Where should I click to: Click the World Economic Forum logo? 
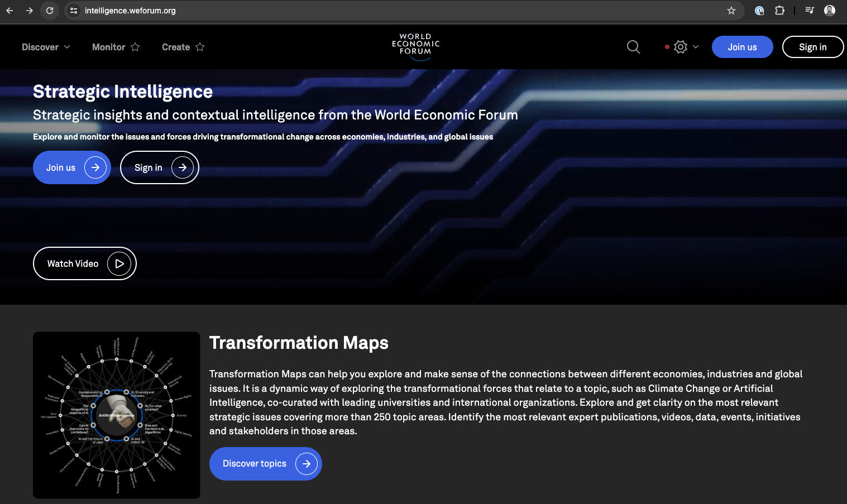(416, 46)
